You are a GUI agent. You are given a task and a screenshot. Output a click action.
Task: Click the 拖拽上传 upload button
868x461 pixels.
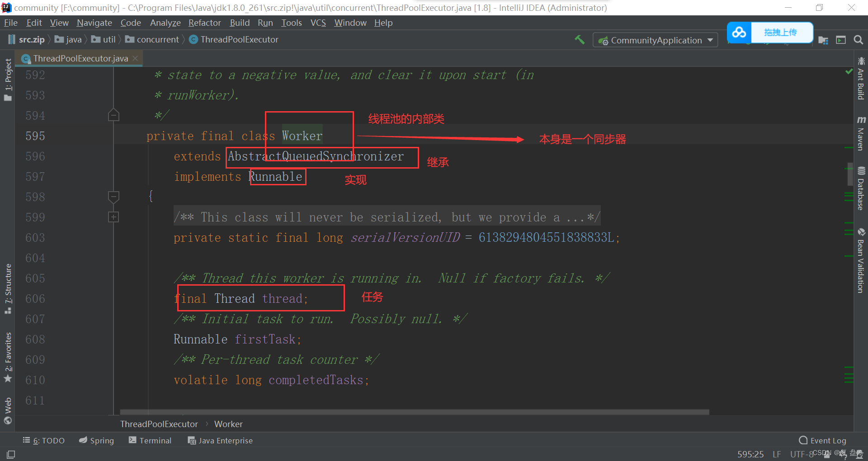pyautogui.click(x=781, y=33)
